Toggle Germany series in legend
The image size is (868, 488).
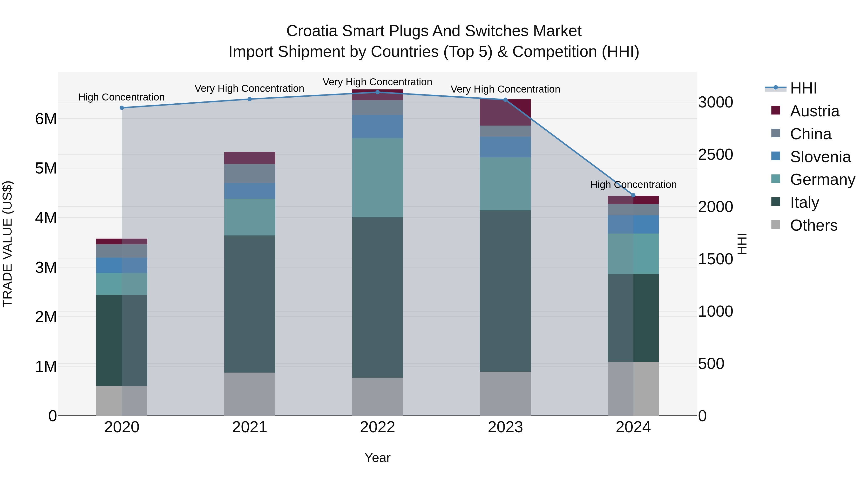pyautogui.click(x=813, y=179)
